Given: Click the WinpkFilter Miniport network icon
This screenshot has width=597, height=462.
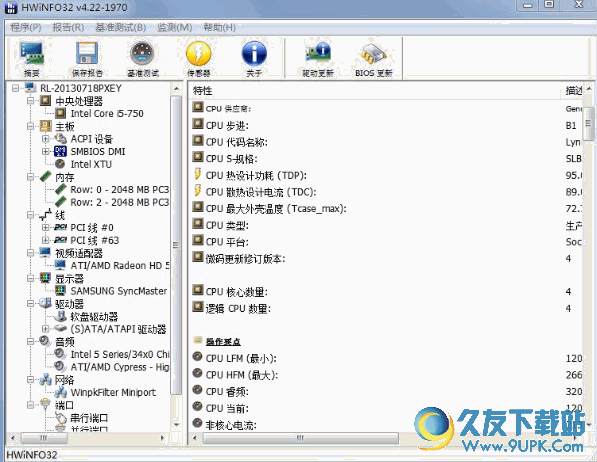Looking at the screenshot, I should 61,392.
